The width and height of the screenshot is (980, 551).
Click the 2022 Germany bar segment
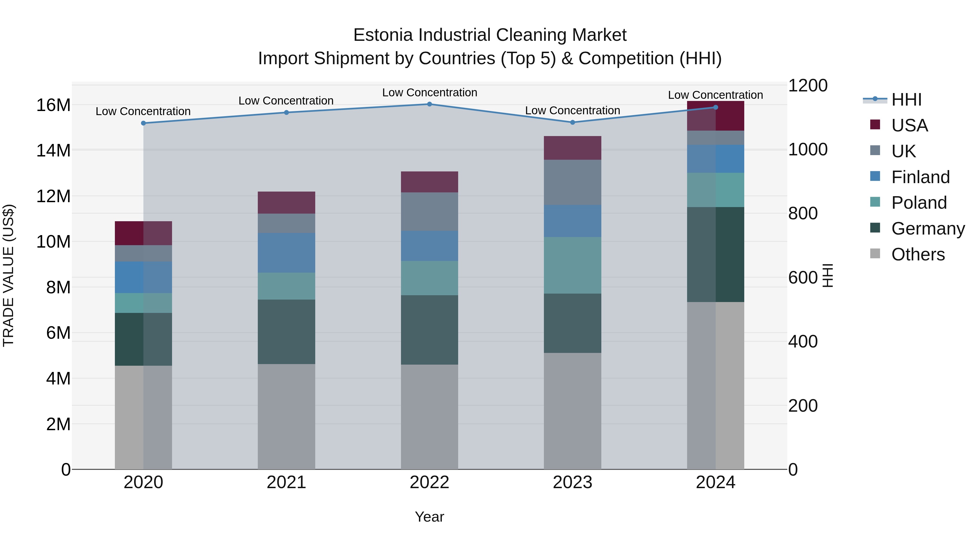pyautogui.click(x=430, y=330)
